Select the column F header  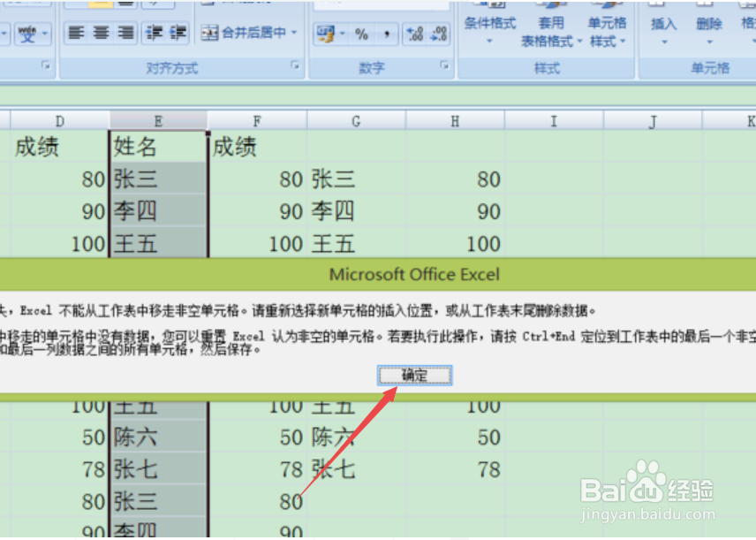258,121
